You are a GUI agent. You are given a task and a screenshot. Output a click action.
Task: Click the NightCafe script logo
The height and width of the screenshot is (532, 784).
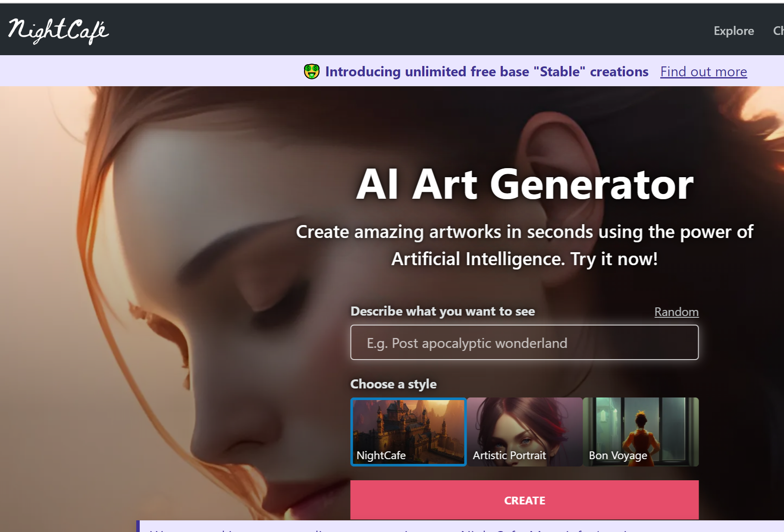pos(58,31)
